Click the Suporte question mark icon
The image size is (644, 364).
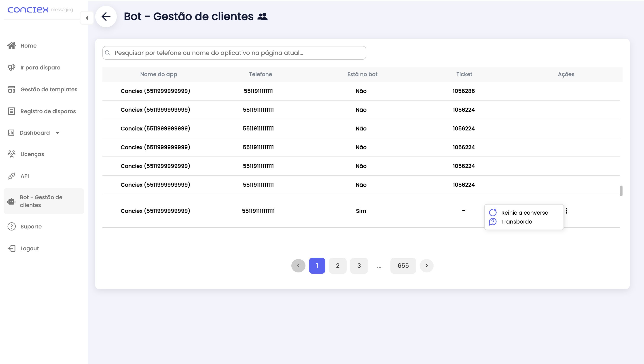click(x=11, y=226)
